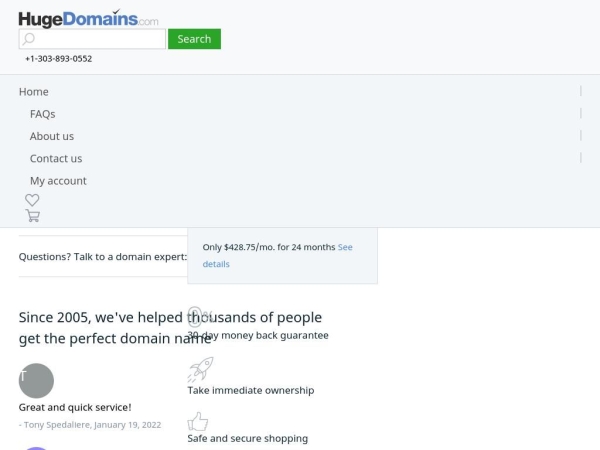Image resolution: width=600 pixels, height=450 pixels.
Task: Select Contact us in navigation
Action: click(56, 158)
